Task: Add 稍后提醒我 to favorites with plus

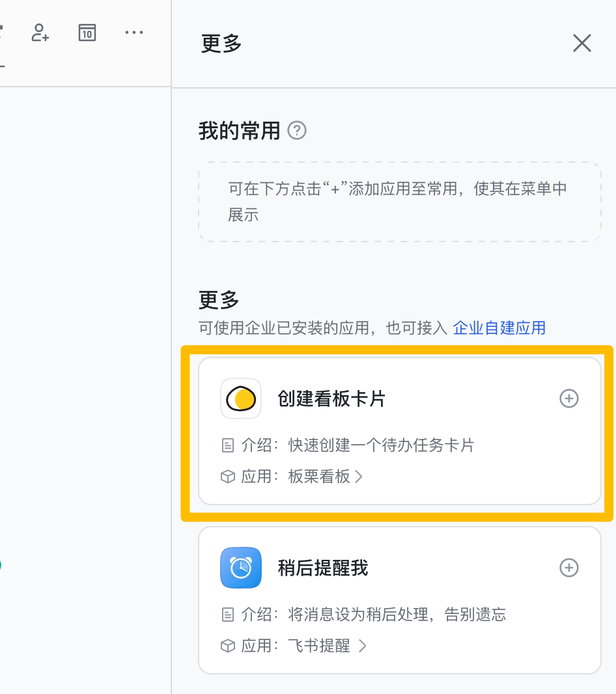Action: tap(569, 568)
